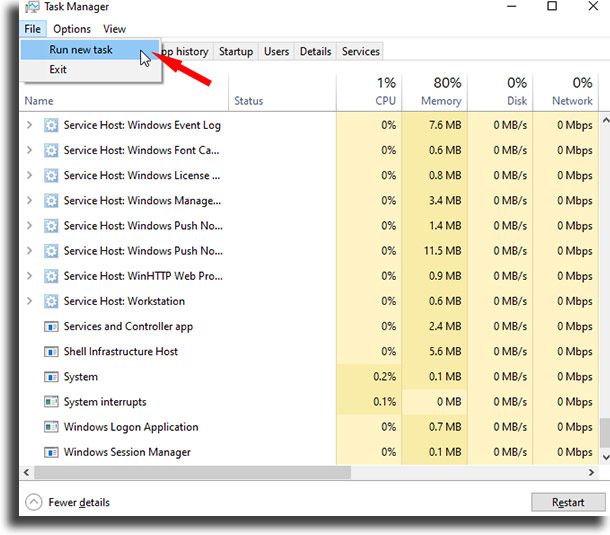Click the Windows License service gear icon
Image resolution: width=610 pixels, height=535 pixels.
click(51, 175)
